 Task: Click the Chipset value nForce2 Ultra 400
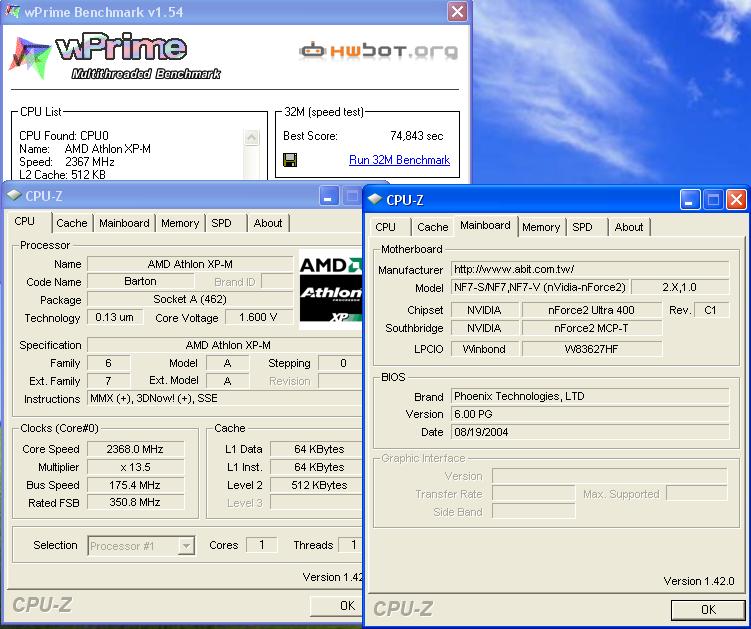point(592,310)
